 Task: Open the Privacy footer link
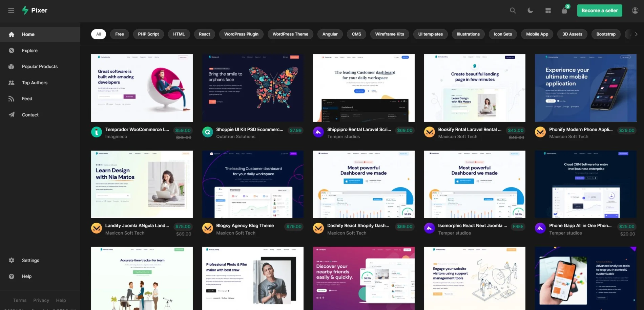pos(41,301)
